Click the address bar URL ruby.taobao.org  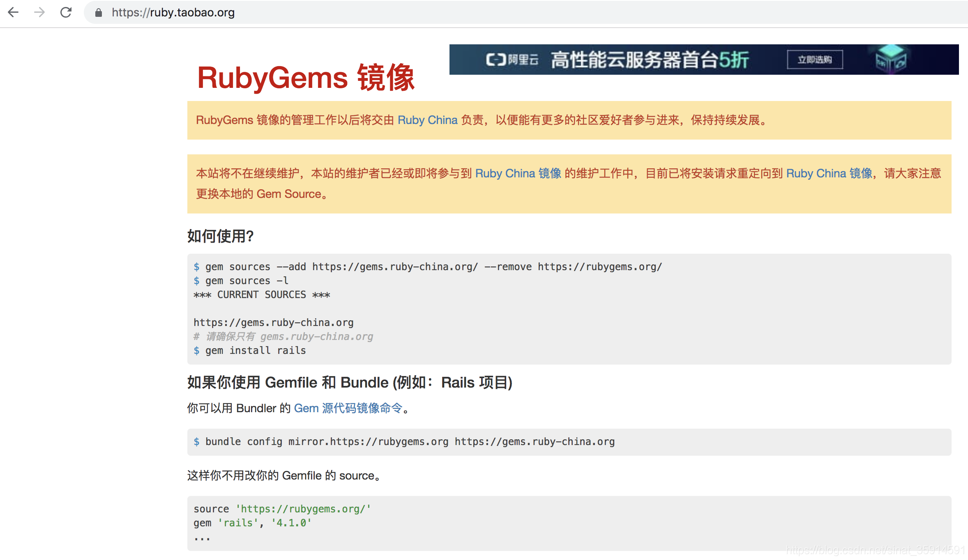pos(173,13)
